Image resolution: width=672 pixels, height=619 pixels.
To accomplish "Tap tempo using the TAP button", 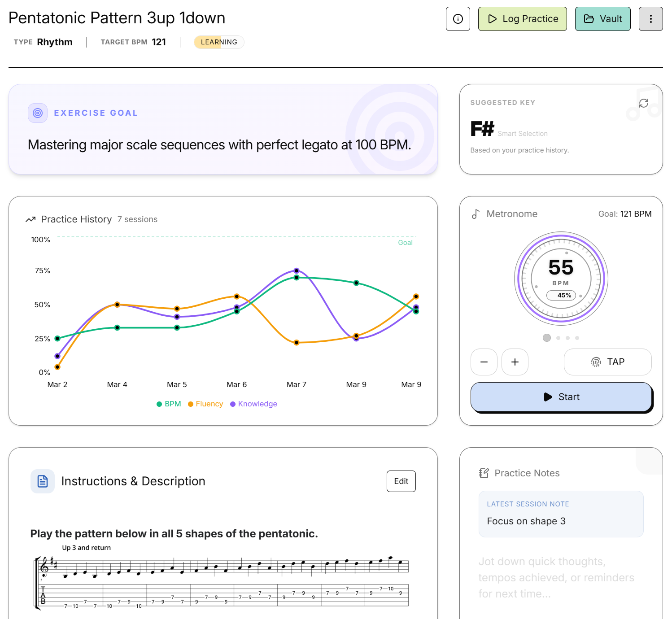I will tap(608, 362).
